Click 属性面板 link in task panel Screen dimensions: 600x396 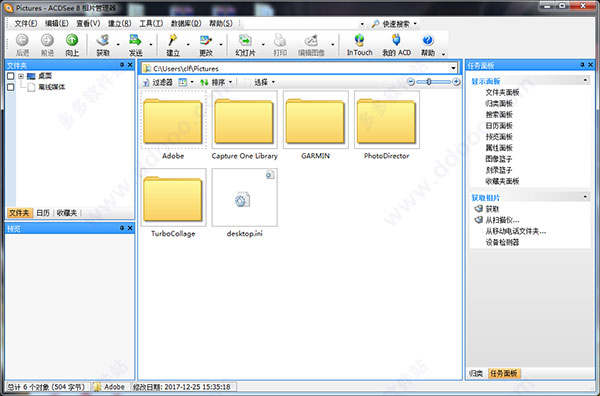(x=499, y=148)
